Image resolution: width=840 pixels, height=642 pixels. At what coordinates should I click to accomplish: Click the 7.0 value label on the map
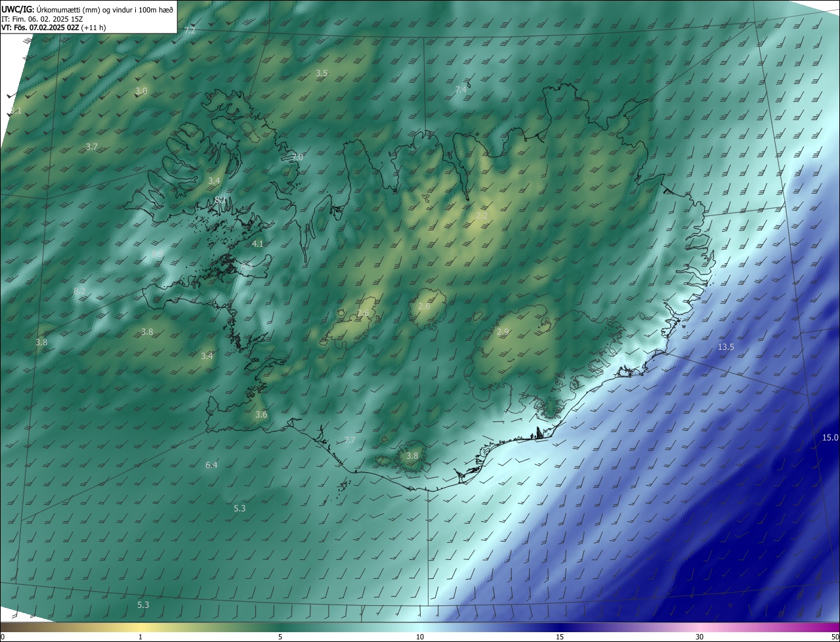click(x=297, y=158)
